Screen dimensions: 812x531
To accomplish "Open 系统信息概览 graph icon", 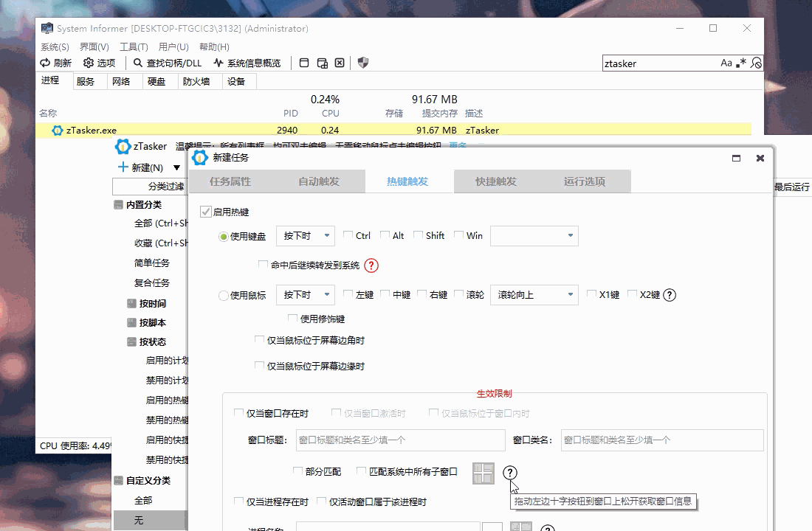I will 219,63.
